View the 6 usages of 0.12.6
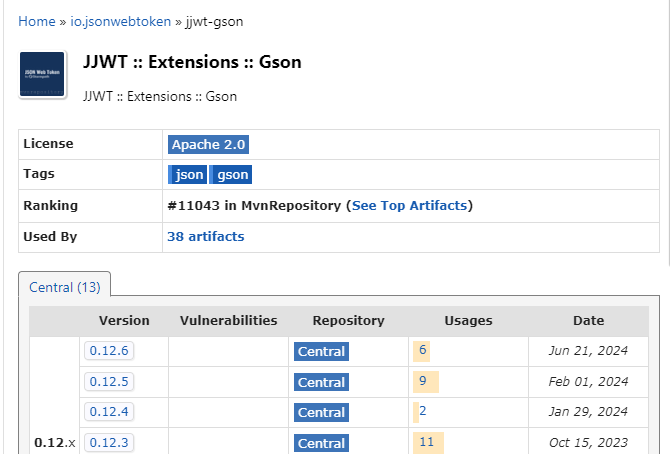Viewport: 670px width, 454px height. click(422, 350)
